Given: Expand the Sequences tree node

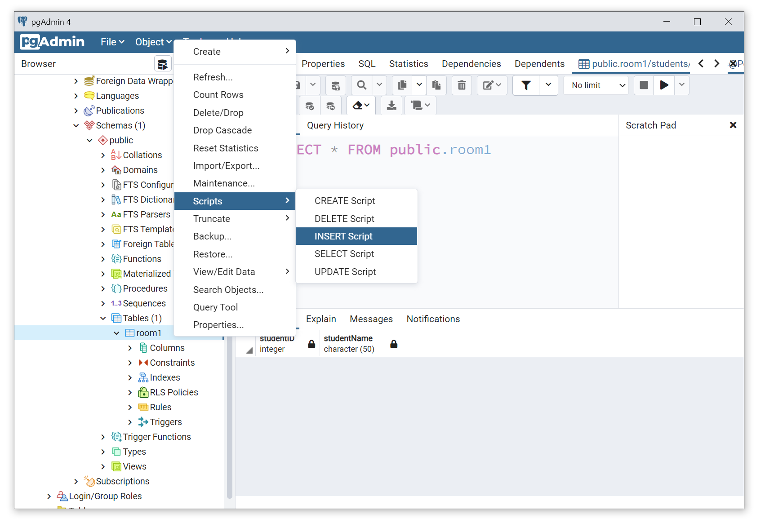Looking at the screenshot, I should [x=103, y=303].
